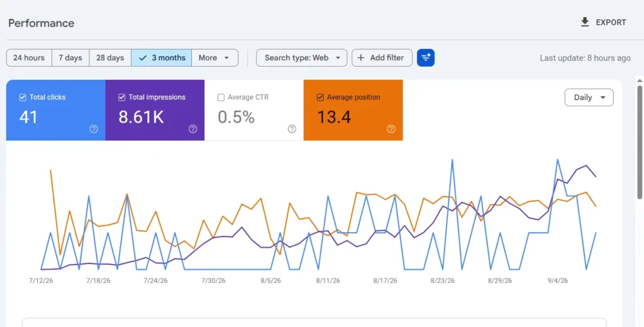Click the Performance heading

tap(41, 23)
